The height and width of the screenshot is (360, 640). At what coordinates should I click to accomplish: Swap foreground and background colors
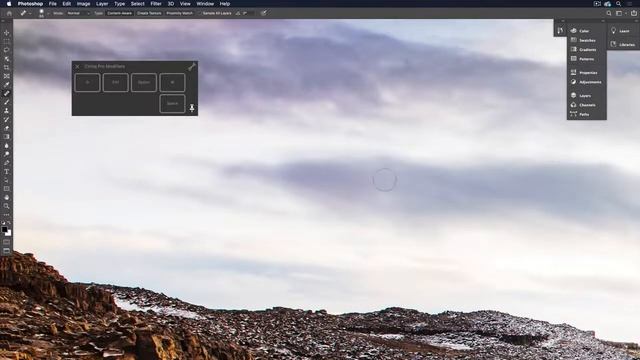pyautogui.click(x=9, y=223)
